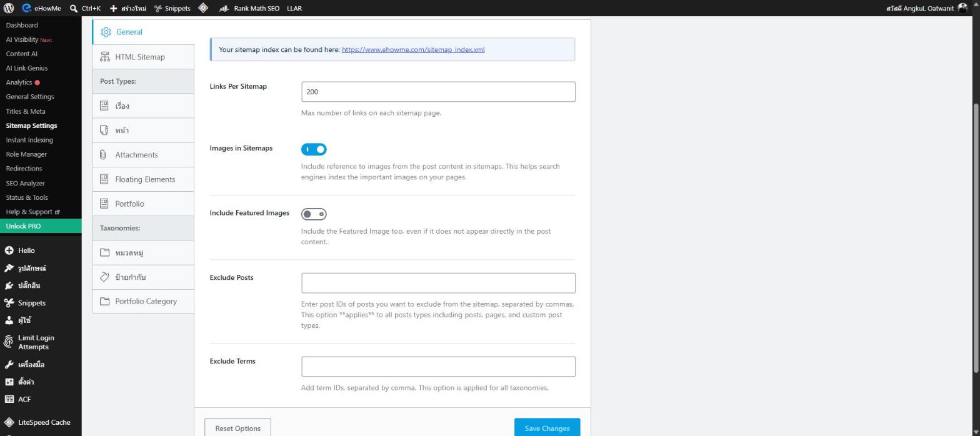Open Titles & Meta in sidebar
Screen dimensions: 980x436
coord(26,111)
